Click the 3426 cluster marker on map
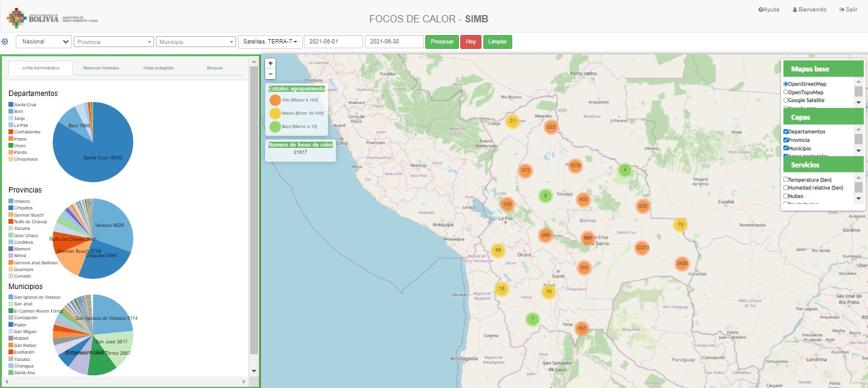868x388 pixels. pyautogui.click(x=682, y=264)
